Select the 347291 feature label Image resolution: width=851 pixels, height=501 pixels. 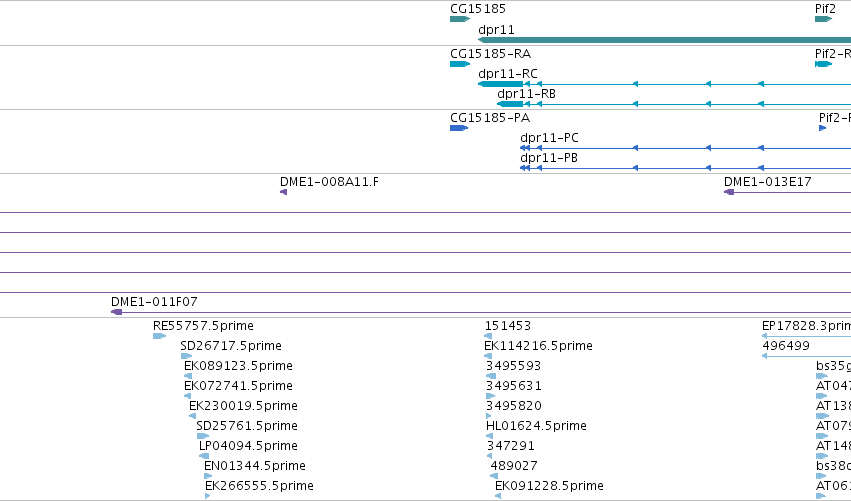point(510,446)
